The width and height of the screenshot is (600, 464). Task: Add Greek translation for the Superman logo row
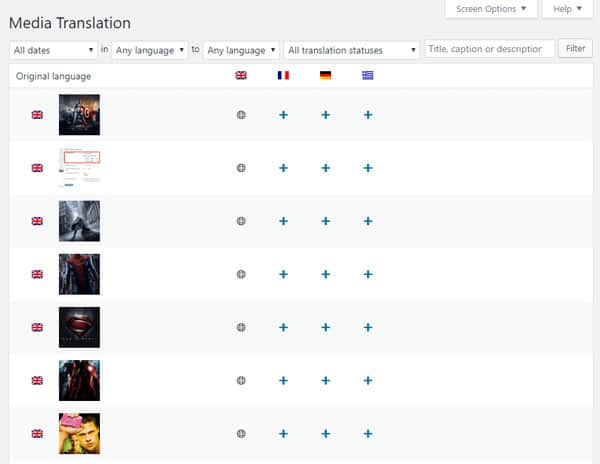pos(368,327)
